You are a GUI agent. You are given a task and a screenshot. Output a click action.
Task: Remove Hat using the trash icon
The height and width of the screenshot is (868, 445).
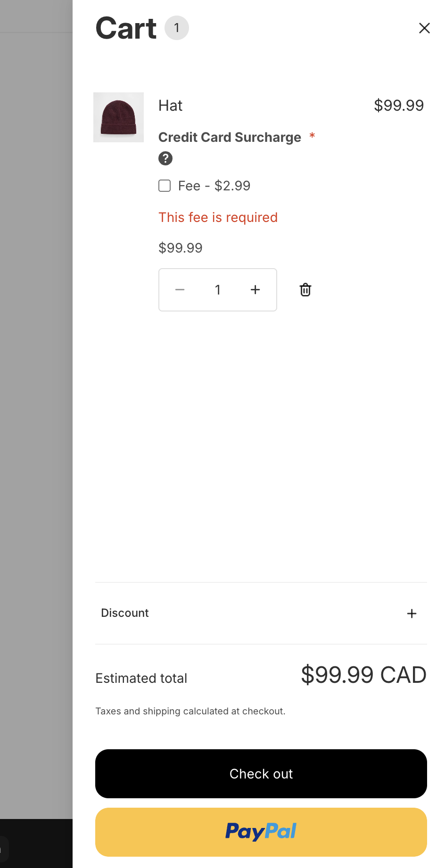click(305, 290)
